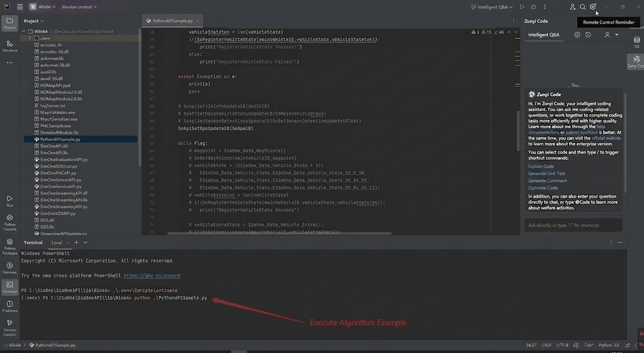The width and height of the screenshot is (644, 353).
Task: Open Code With Me collaboration icon
Action: click(572, 7)
